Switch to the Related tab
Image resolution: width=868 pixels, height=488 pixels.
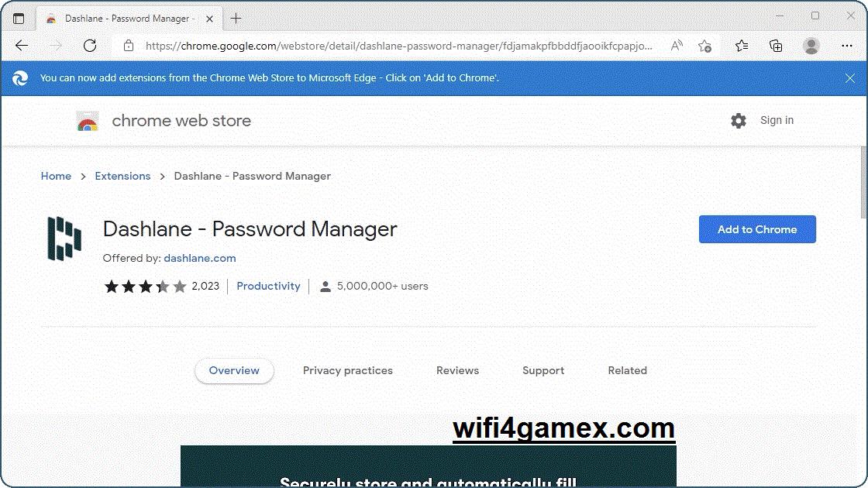click(627, 371)
